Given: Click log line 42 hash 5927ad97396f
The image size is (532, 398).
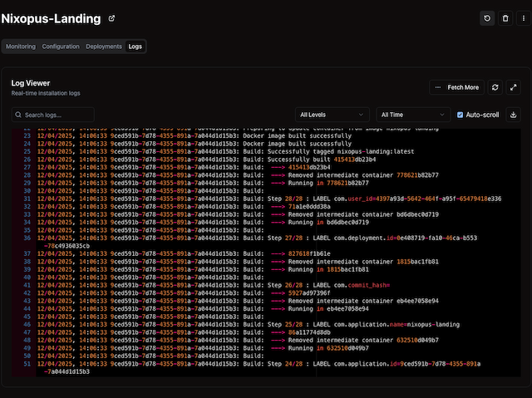Looking at the screenshot, I should pos(184,293).
